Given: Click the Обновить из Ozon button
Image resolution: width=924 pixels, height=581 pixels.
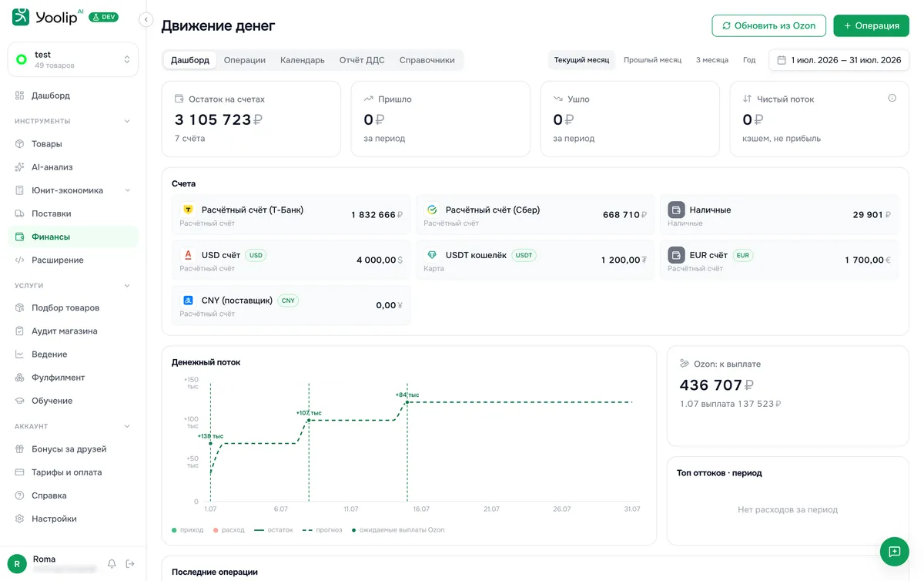Looking at the screenshot, I should (768, 25).
